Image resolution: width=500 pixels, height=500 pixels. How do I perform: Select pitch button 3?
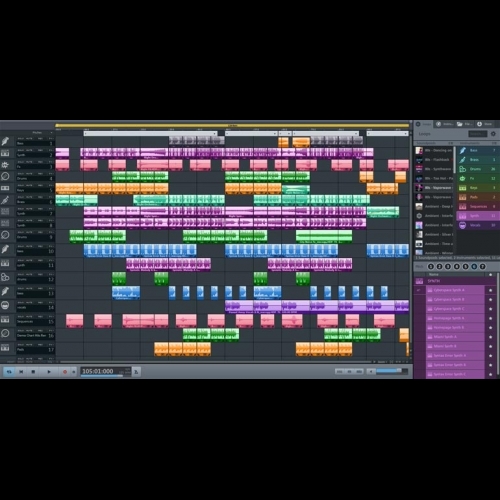pos(448,267)
